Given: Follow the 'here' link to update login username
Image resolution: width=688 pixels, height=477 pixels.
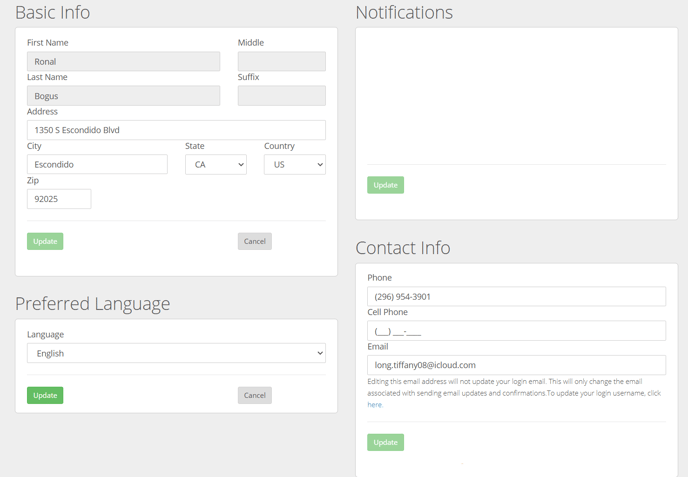Looking at the screenshot, I should 375,405.
